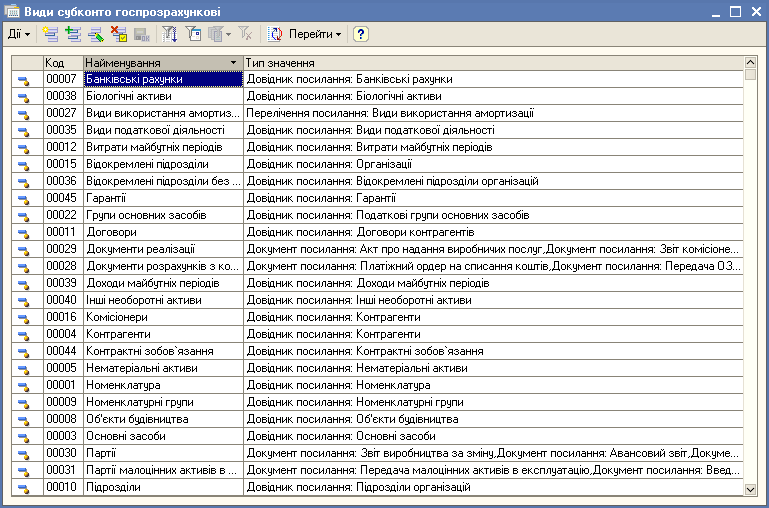
Task: Click the row icon for Нематеріальні активи
Action: click(x=24, y=369)
